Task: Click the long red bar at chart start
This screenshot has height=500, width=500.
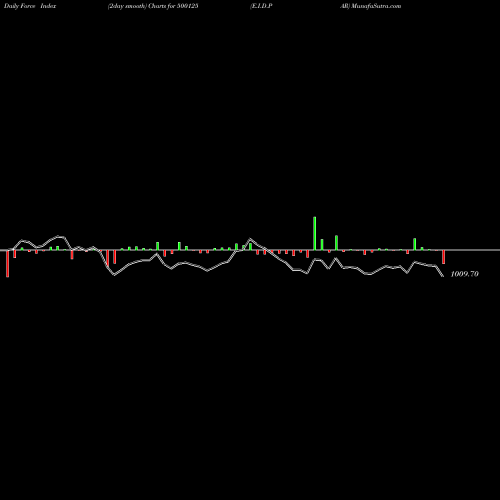Action: click(x=8, y=263)
